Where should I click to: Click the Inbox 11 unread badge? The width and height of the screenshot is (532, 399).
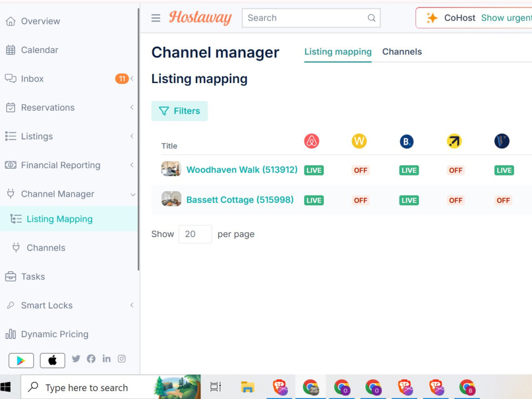tap(122, 79)
